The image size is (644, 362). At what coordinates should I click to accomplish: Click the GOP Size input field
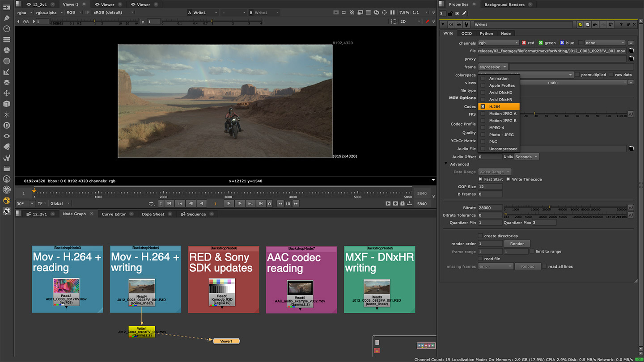click(490, 187)
